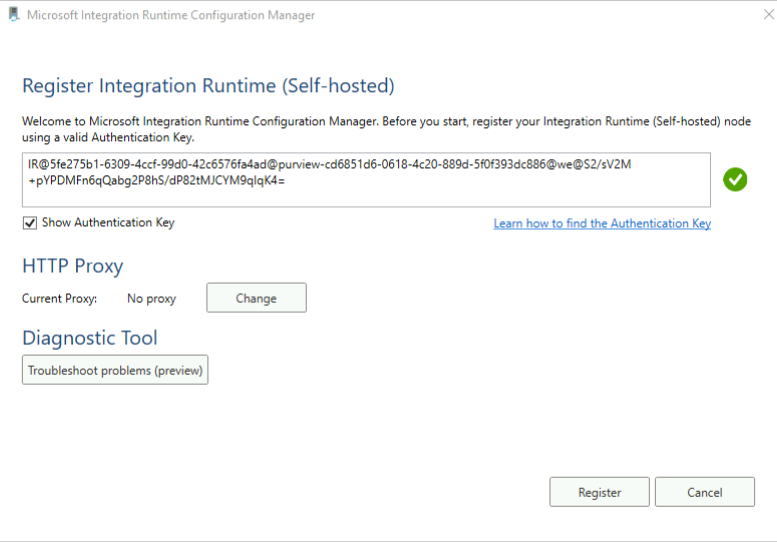777x542 pixels.
Task: Click the 'Current Proxy:' label
Action: tap(59, 299)
